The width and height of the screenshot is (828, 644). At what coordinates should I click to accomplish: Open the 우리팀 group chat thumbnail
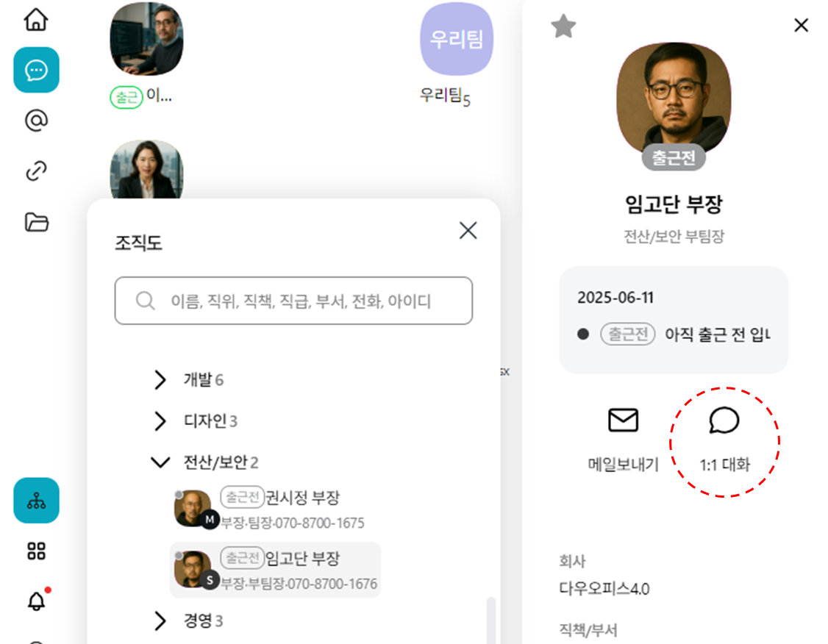tap(457, 39)
